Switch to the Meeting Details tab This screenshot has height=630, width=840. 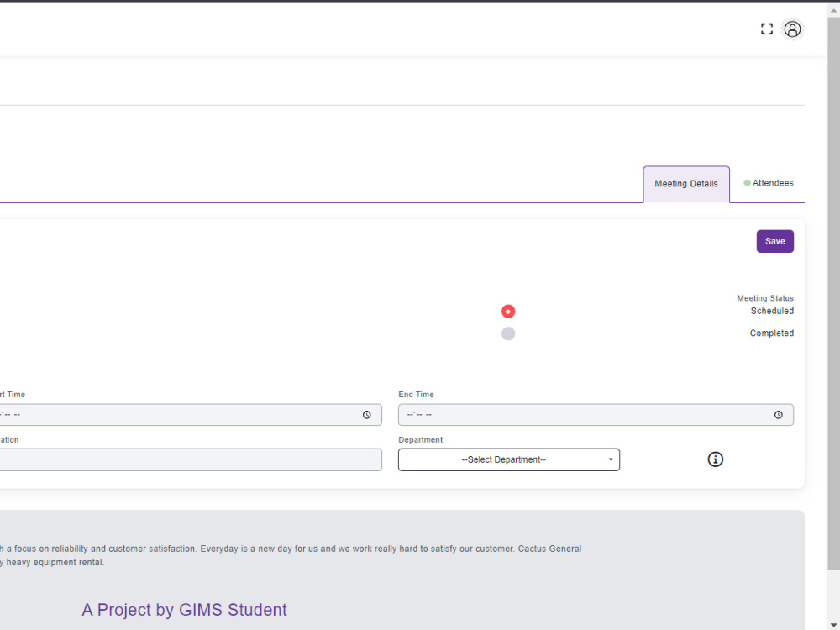(686, 184)
